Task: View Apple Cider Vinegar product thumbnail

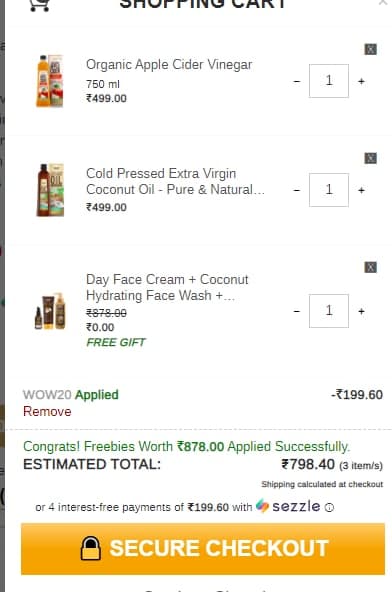Action: (x=50, y=81)
